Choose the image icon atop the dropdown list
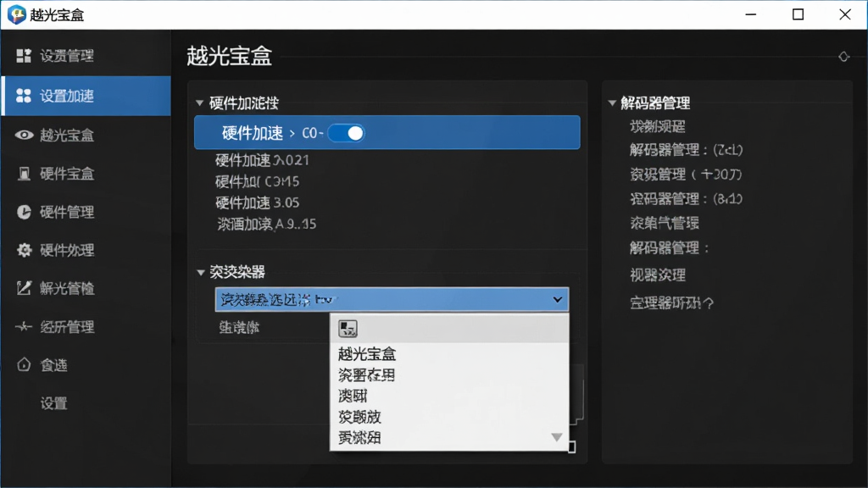The height and width of the screenshot is (488, 868). 348,329
